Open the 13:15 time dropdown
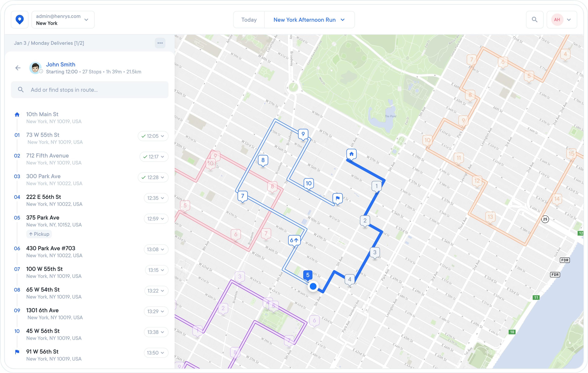This screenshot has width=588, height=373. coord(157,270)
